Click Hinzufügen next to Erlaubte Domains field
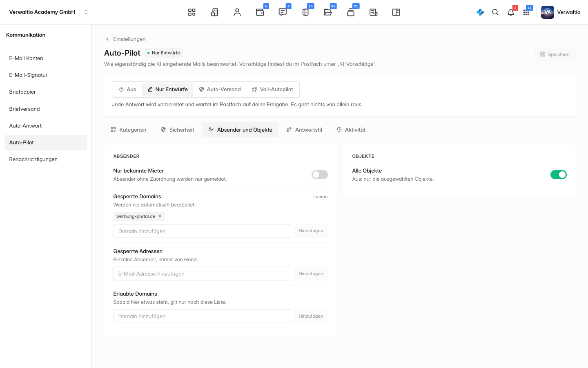This screenshot has height=368, width=588. [x=311, y=316]
